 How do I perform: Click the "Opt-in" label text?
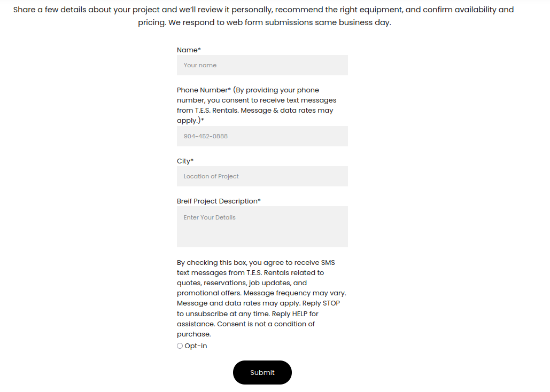point(196,346)
